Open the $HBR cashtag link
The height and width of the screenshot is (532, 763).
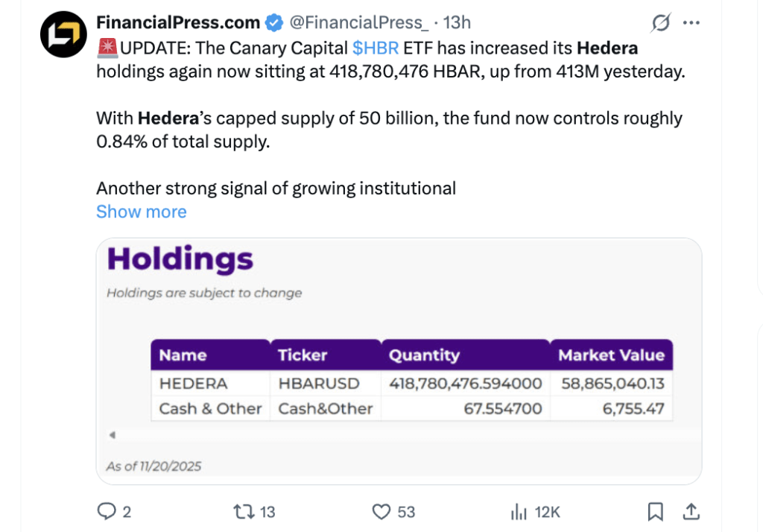point(376,48)
